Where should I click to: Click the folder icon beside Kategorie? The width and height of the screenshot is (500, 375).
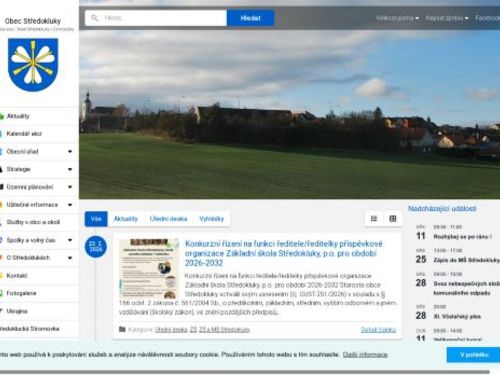(x=122, y=329)
